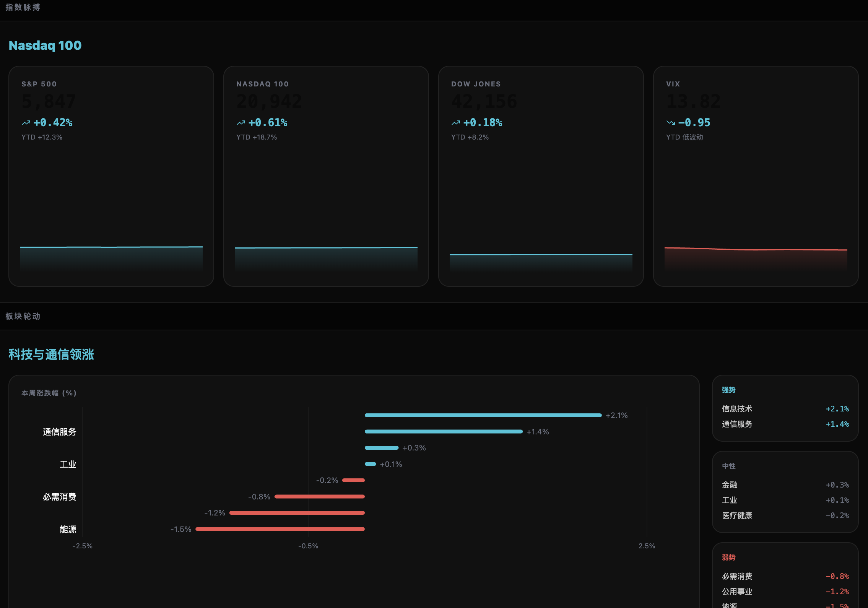Click the large teal Nasdaq 100 section heading
The width and height of the screenshot is (868, 608).
coord(45,45)
